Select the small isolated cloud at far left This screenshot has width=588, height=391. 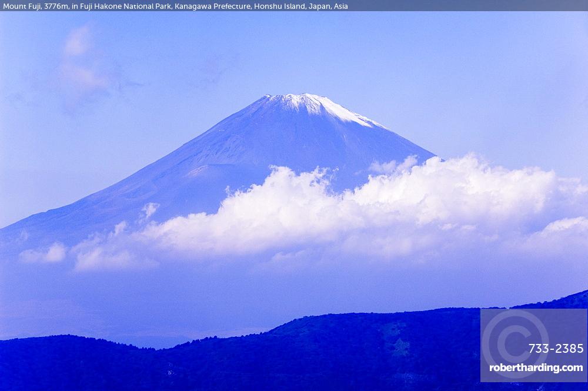pyautogui.click(x=44, y=254)
